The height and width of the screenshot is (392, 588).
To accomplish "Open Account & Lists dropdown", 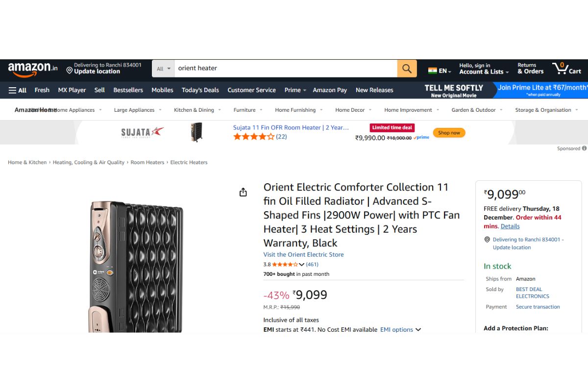I will pyautogui.click(x=484, y=69).
